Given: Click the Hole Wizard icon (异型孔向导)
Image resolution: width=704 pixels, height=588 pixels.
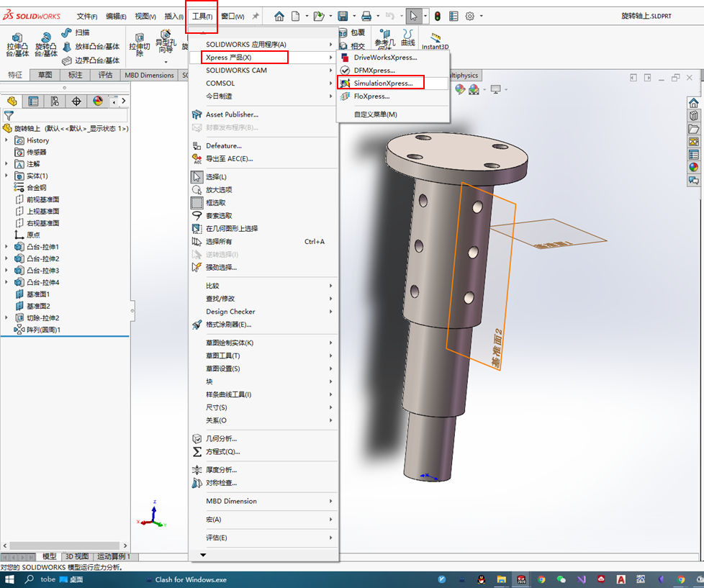Looking at the screenshot, I should [166, 42].
